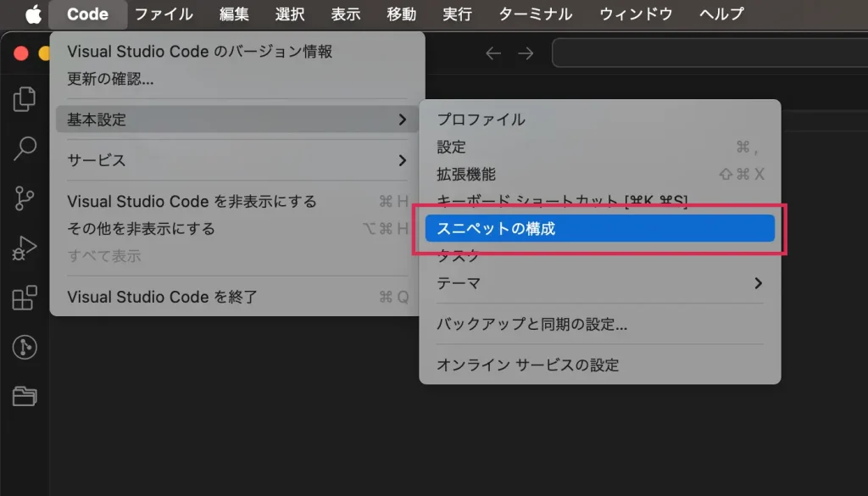The width and height of the screenshot is (868, 496).
Task: Choose 更新の確認...
Action: click(x=237, y=79)
